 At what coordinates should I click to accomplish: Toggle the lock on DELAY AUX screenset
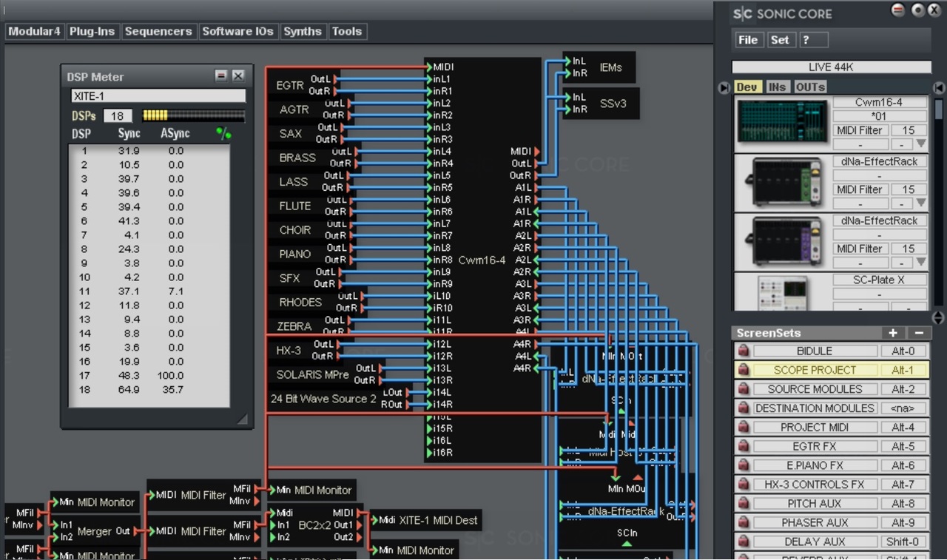pos(744,542)
